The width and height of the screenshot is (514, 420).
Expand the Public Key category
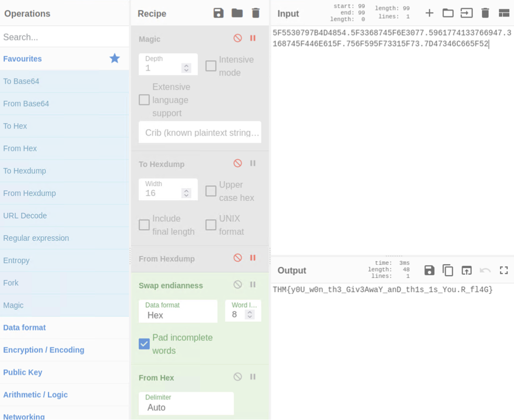[23, 372]
